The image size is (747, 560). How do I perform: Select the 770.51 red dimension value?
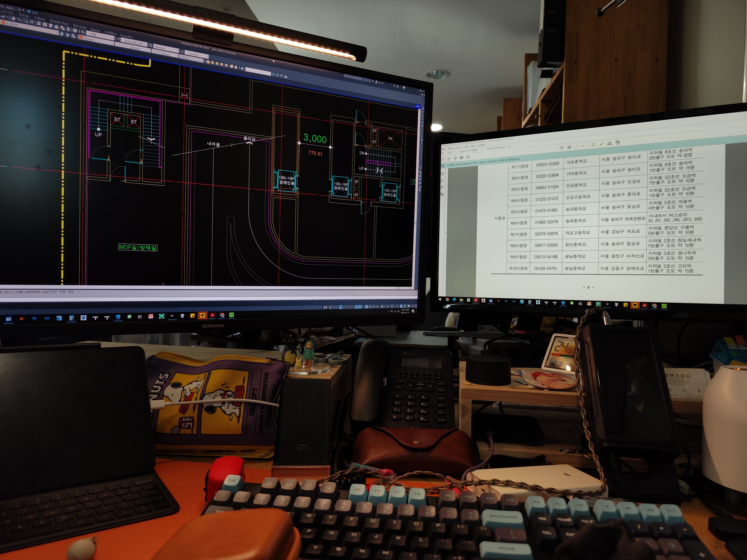point(315,153)
